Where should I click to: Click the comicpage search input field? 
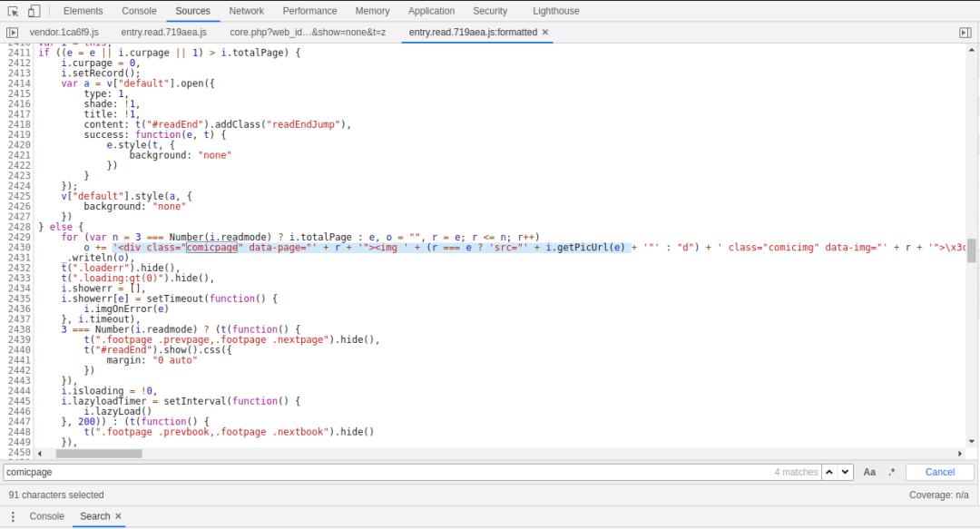[381, 472]
